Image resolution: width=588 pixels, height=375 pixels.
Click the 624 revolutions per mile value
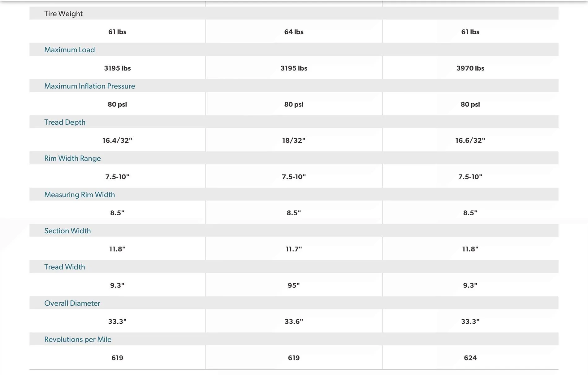[x=470, y=358]
